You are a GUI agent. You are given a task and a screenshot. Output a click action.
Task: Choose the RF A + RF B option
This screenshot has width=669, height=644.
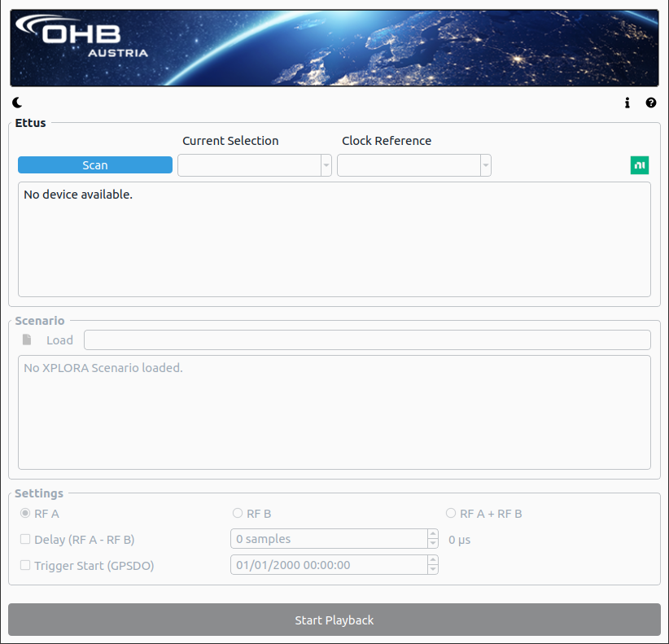(451, 514)
